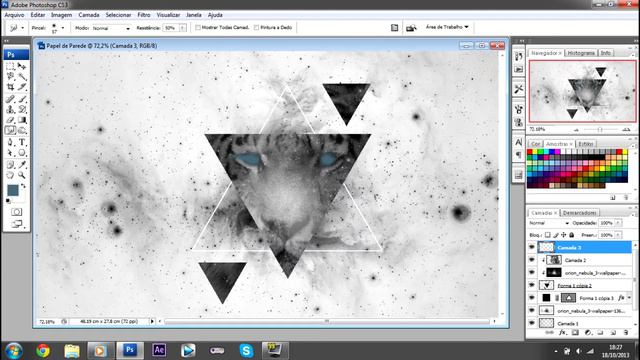Select the Move tool
Viewport: 640px width, 360px height.
coord(22,66)
